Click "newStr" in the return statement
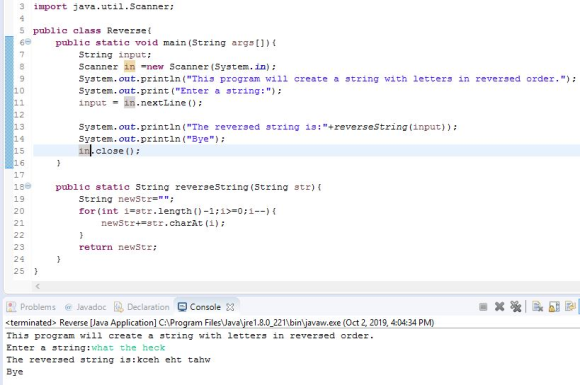The image size is (580, 385). pos(135,247)
